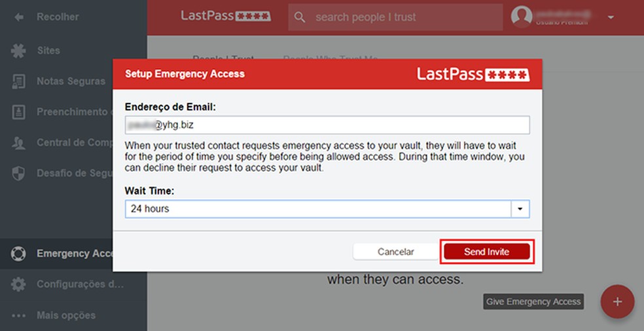
Task: Switch to the People I Trust tab
Action: [223, 59]
